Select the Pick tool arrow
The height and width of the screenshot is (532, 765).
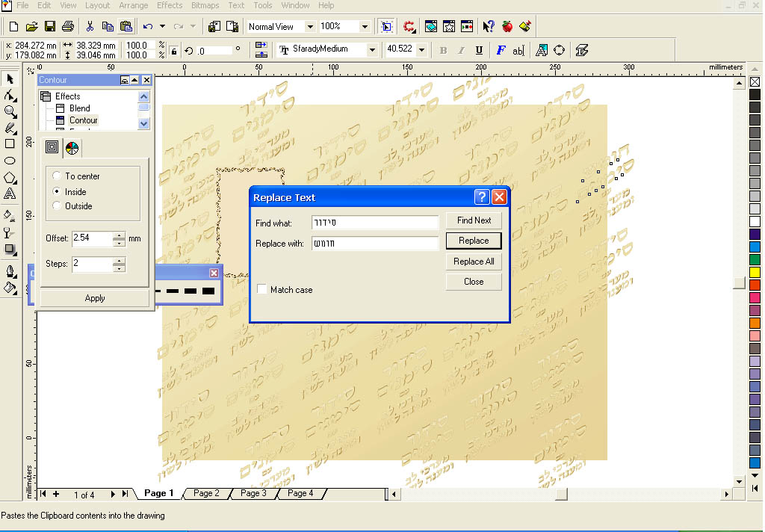[10, 78]
